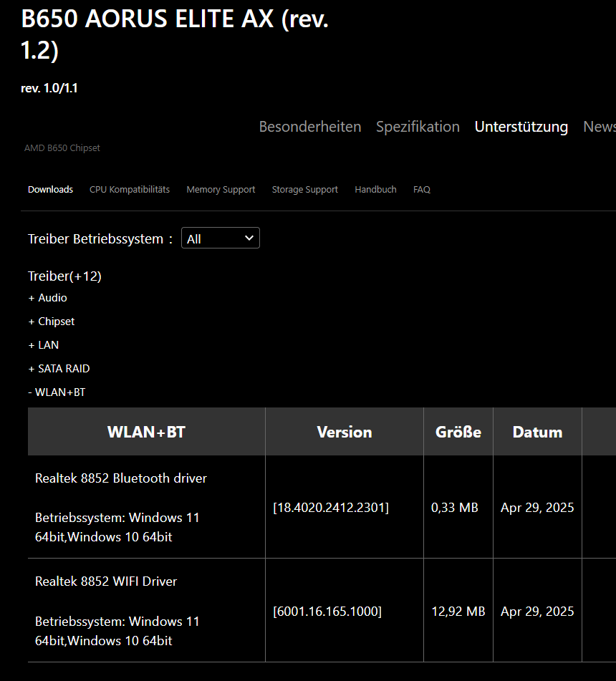Click the AMD B650 Chipset label
Screen dimensions: 616x681
pos(62,148)
